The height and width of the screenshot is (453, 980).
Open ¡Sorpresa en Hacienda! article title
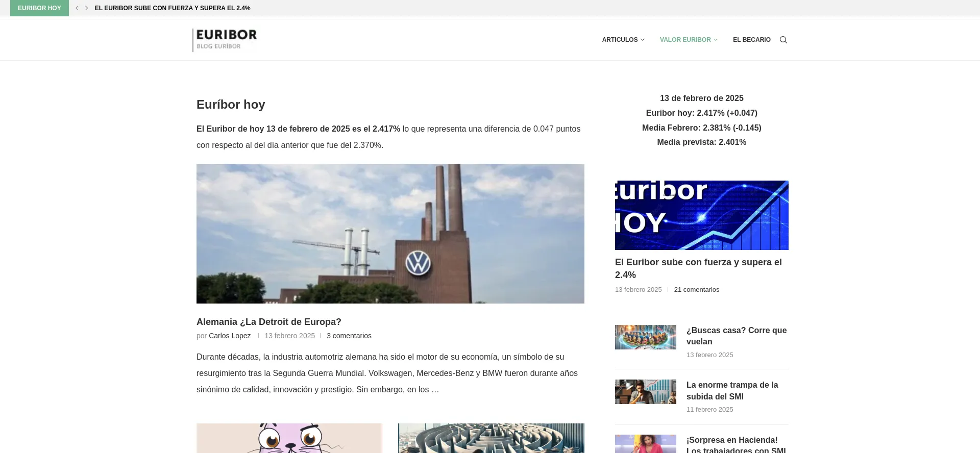click(x=736, y=444)
